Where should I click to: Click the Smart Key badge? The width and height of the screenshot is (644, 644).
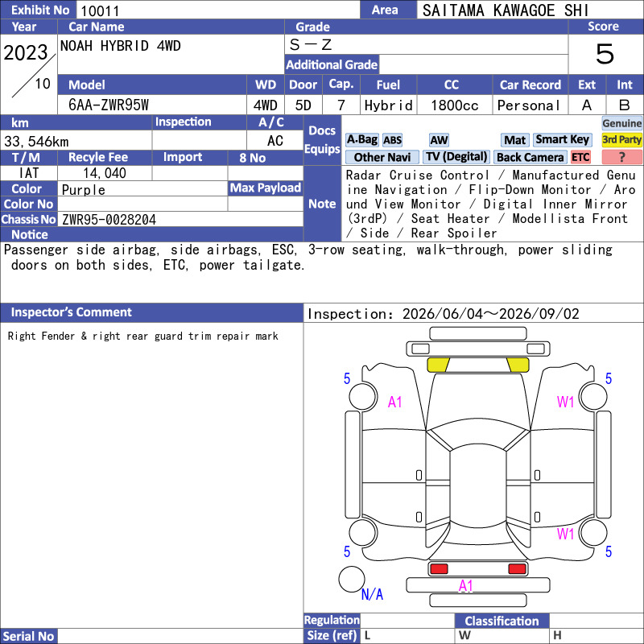562,140
